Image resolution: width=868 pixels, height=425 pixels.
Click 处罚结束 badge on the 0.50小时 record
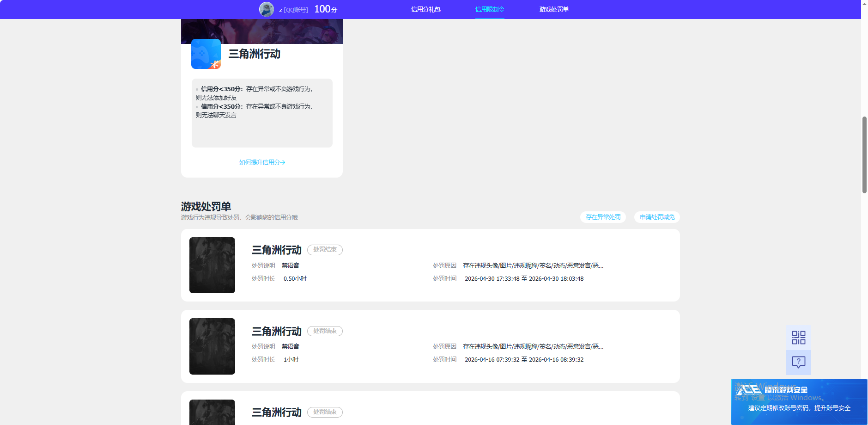325,250
